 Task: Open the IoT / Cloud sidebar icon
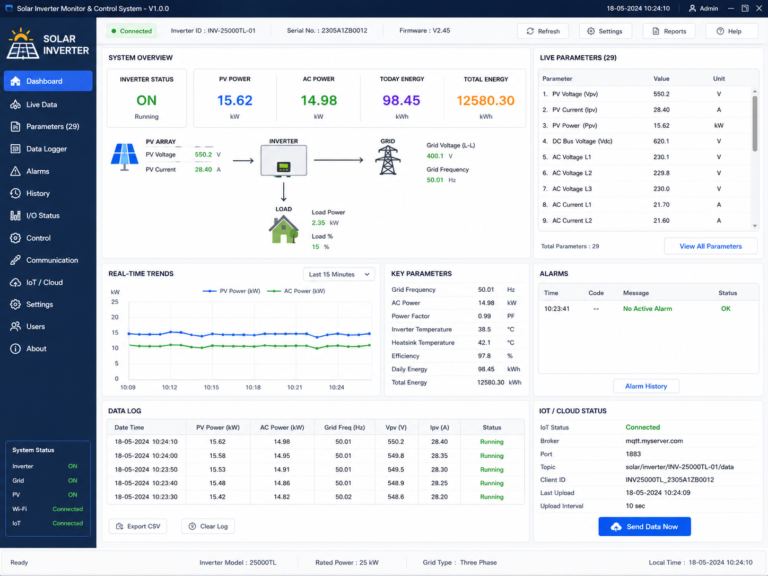pyautogui.click(x=15, y=282)
